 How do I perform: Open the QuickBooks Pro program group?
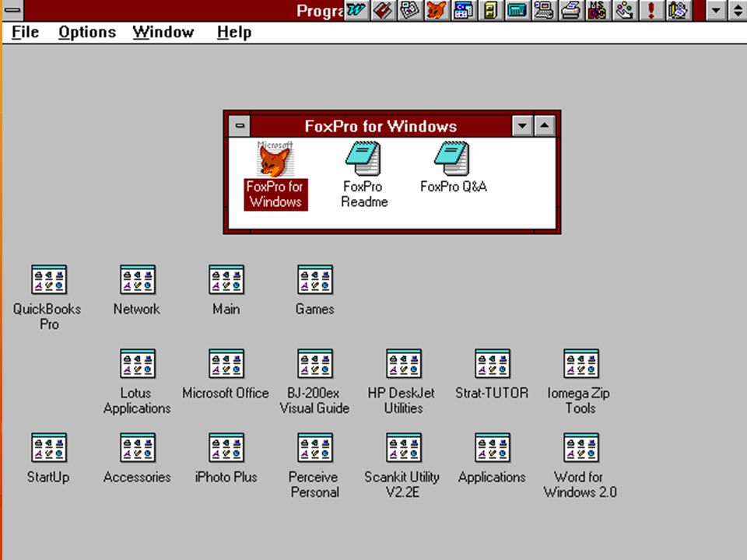[x=48, y=279]
